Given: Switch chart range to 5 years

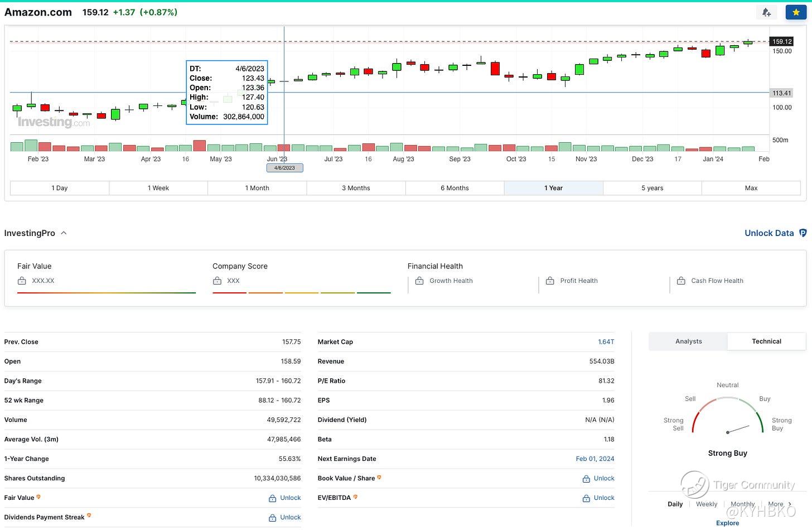Looking at the screenshot, I should (x=652, y=188).
